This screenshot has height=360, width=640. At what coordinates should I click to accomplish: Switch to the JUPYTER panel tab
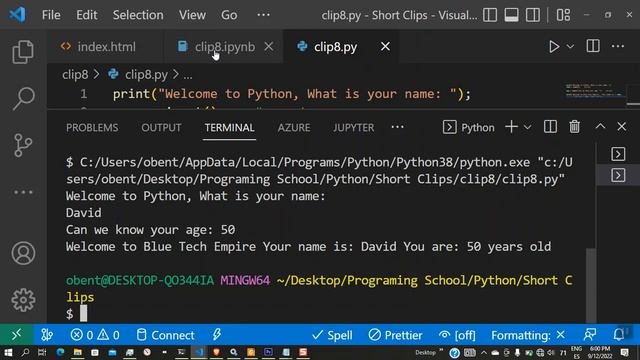[x=353, y=128]
